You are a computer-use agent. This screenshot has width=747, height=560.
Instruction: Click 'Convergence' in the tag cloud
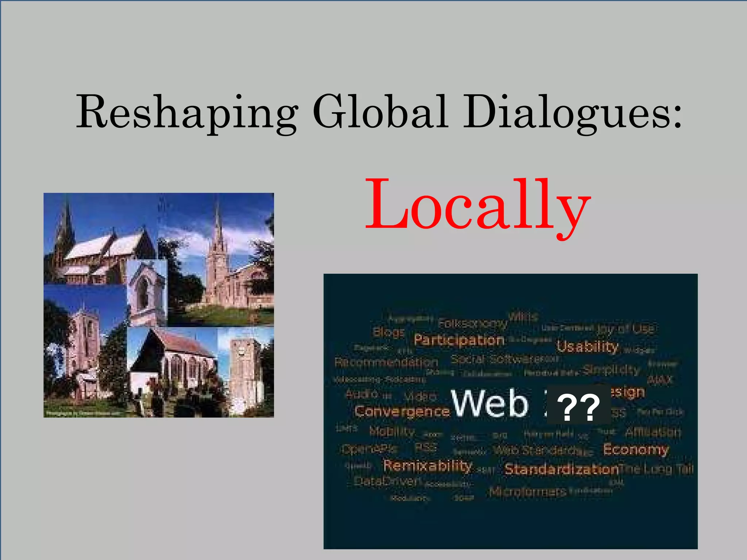pos(402,411)
